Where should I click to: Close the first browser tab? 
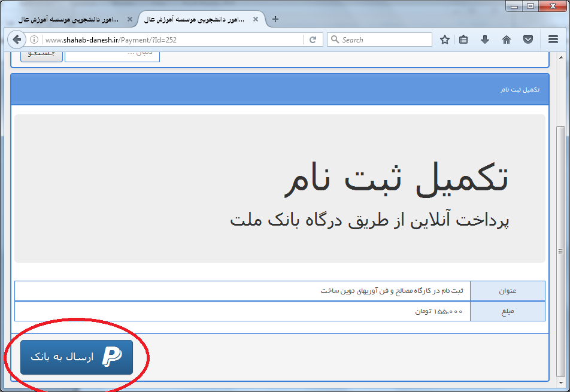(x=130, y=19)
